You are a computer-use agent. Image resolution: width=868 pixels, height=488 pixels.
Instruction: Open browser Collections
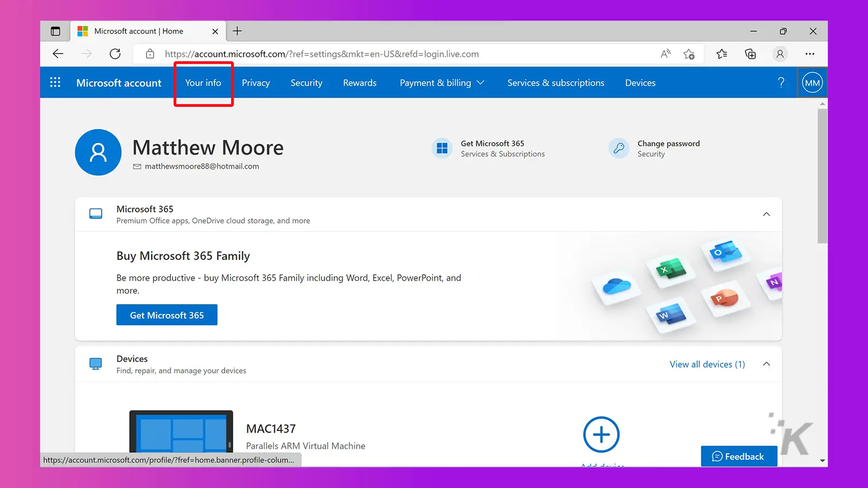(x=750, y=54)
